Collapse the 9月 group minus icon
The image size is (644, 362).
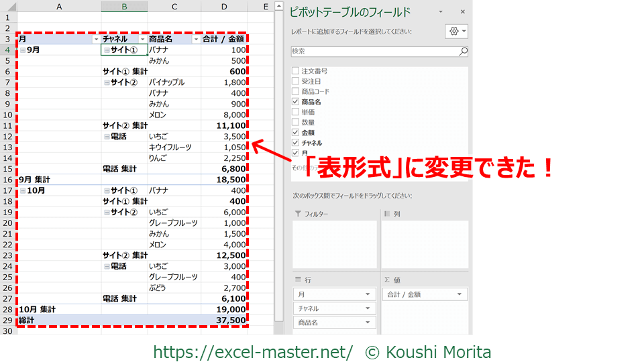23,50
